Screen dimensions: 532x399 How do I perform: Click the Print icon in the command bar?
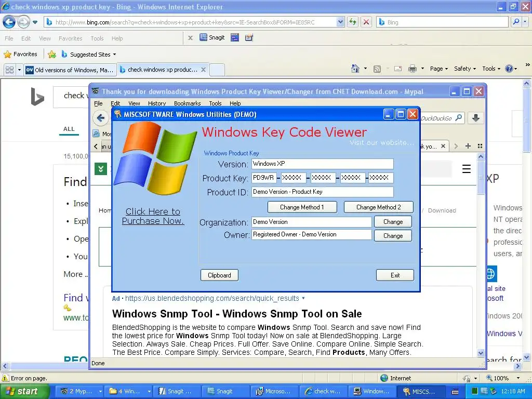412,69
